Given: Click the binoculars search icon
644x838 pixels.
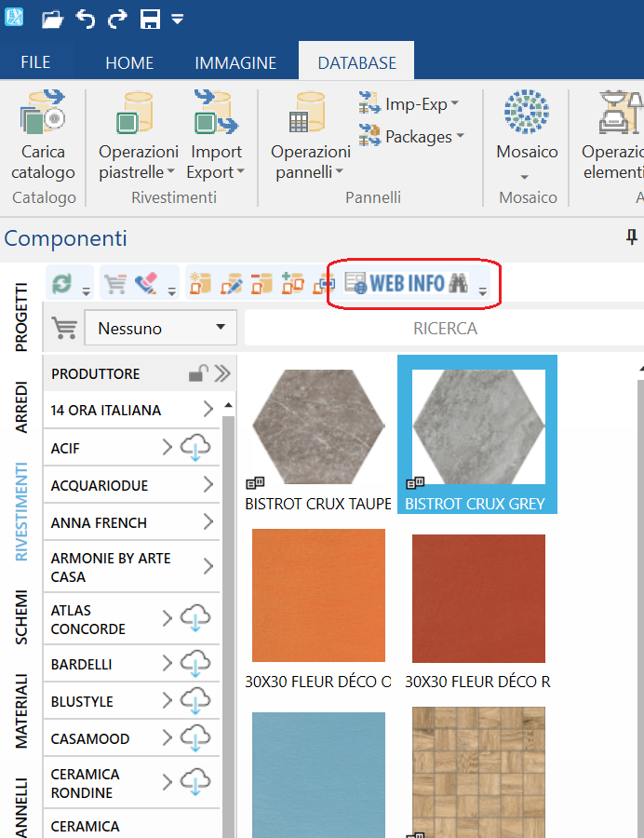Looking at the screenshot, I should coord(458,283).
